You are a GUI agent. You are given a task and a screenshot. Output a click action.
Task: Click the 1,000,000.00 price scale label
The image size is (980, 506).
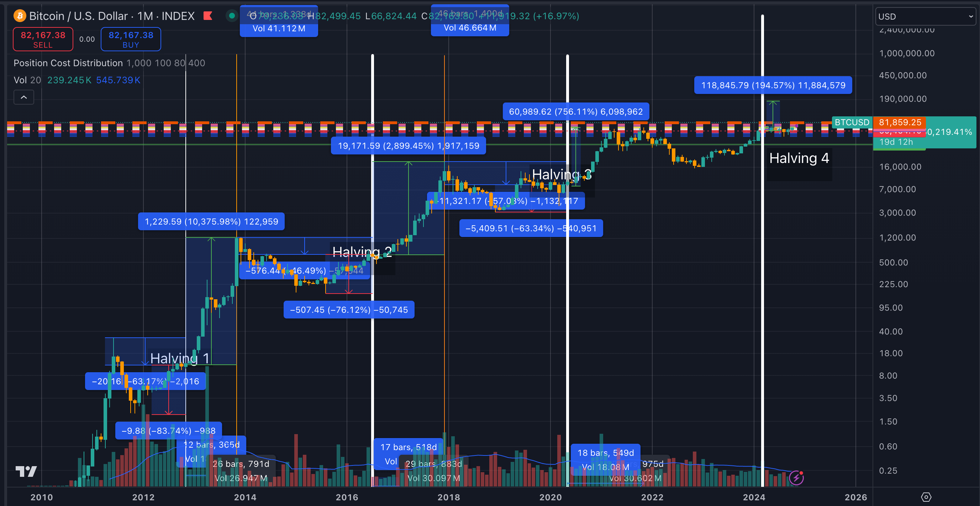pyautogui.click(x=907, y=53)
